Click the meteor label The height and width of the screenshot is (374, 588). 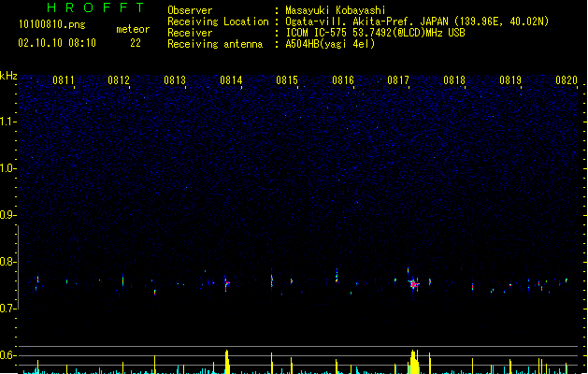coord(133,29)
